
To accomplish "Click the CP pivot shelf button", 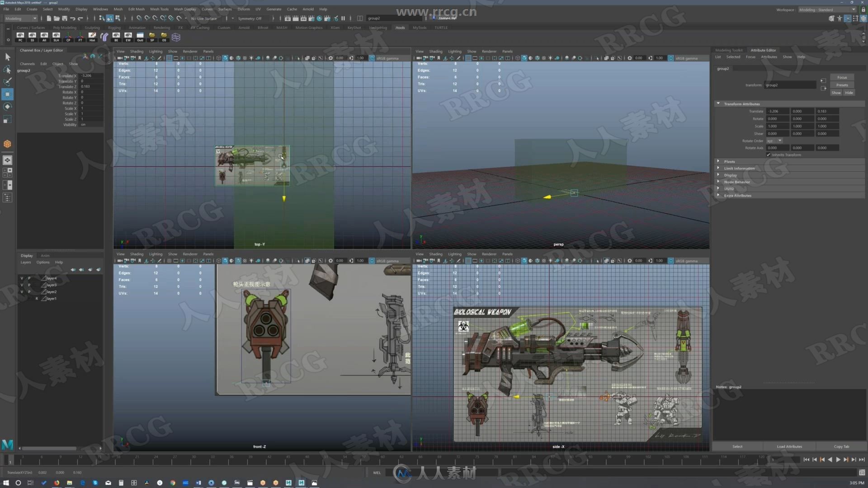I will point(68,37).
